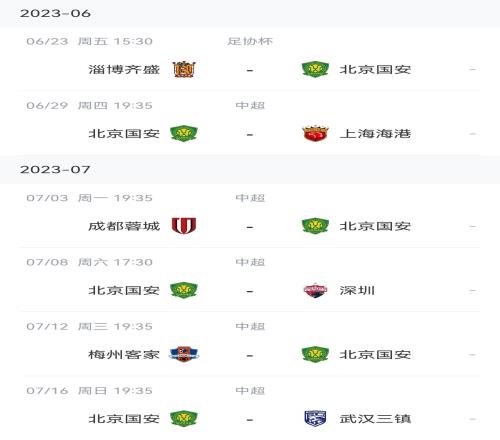The height and width of the screenshot is (440, 500).
Task: Click the 梅州客家 team crest
Action: point(184,354)
